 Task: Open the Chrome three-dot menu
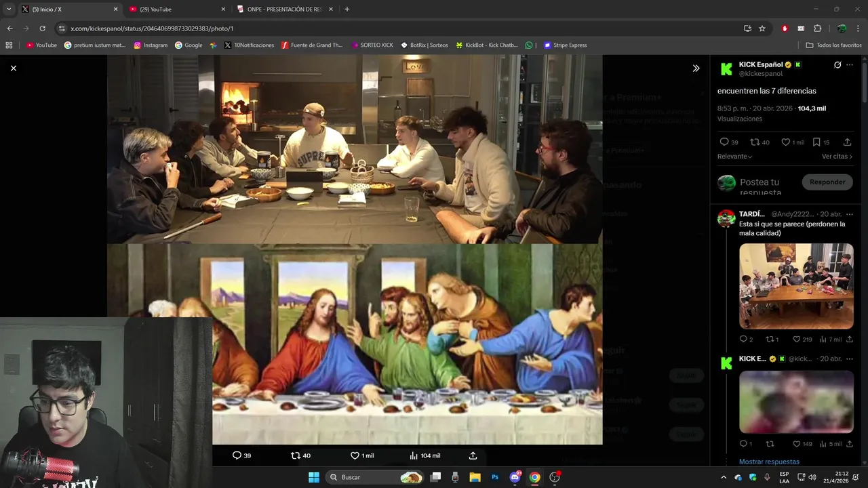pos(859,28)
